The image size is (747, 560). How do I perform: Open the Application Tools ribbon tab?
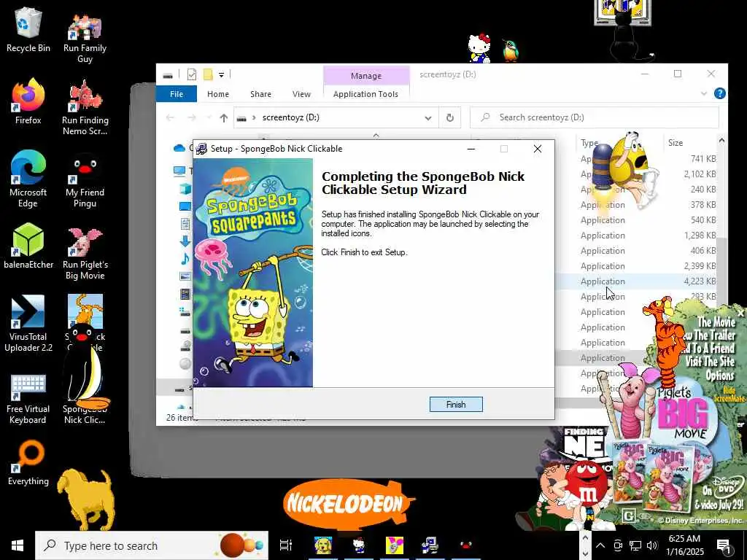[365, 94]
